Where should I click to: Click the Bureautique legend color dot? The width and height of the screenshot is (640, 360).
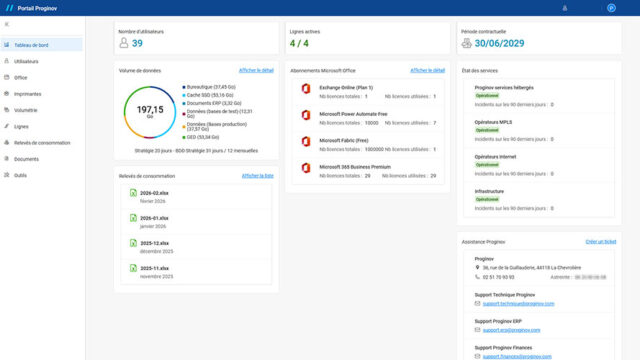pyautogui.click(x=184, y=87)
